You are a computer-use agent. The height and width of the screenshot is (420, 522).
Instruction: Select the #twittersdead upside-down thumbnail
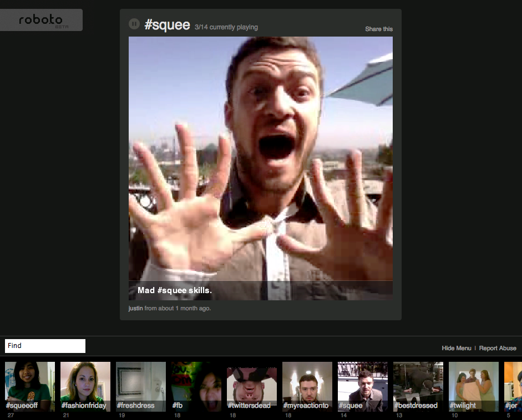pos(252,386)
